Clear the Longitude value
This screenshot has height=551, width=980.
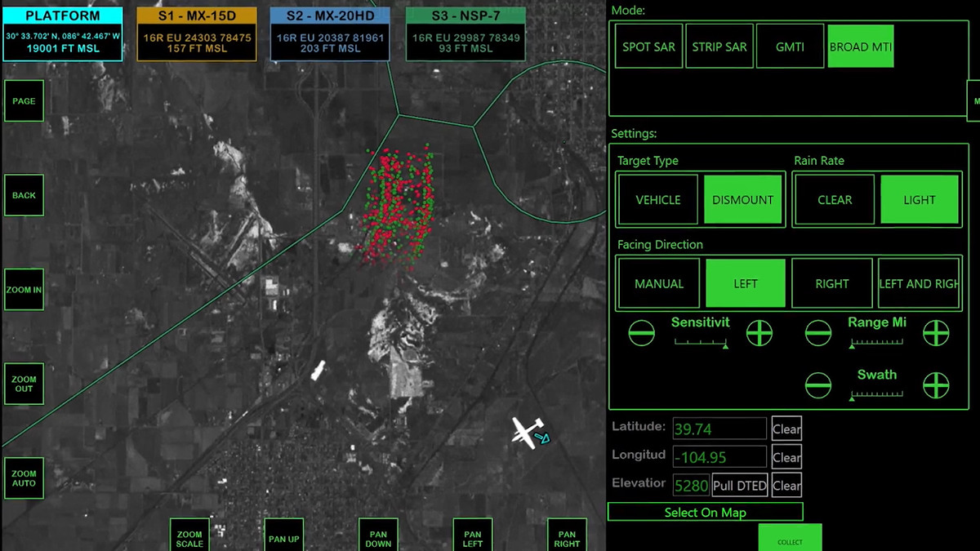[x=786, y=456]
